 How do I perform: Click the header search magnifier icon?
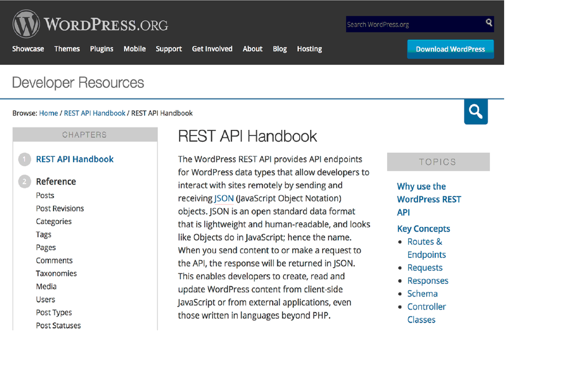(489, 22)
